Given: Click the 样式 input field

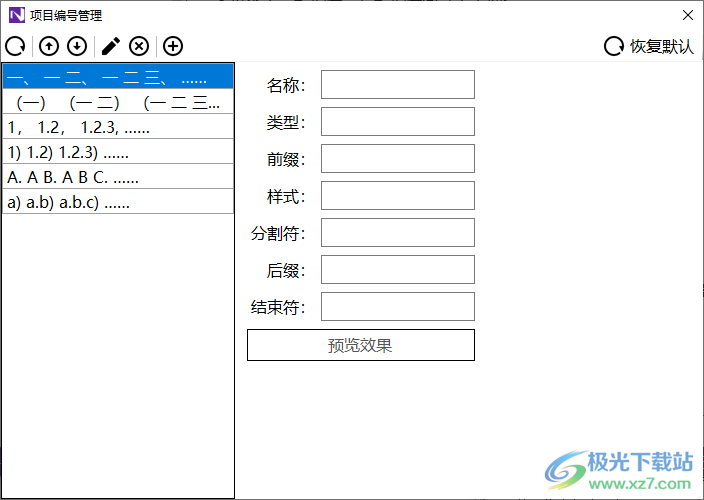Looking at the screenshot, I should click(x=398, y=195).
